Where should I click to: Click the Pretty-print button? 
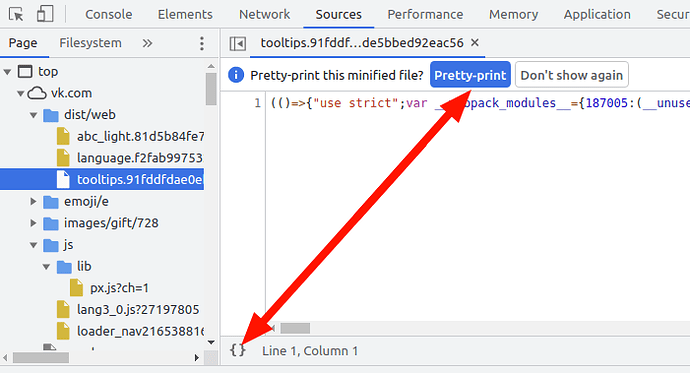pyautogui.click(x=470, y=75)
